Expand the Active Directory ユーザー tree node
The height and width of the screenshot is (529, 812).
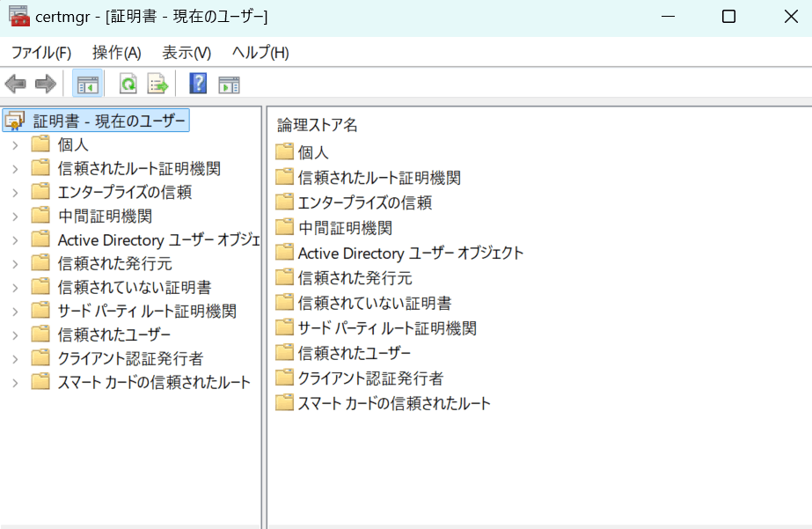pos(15,240)
